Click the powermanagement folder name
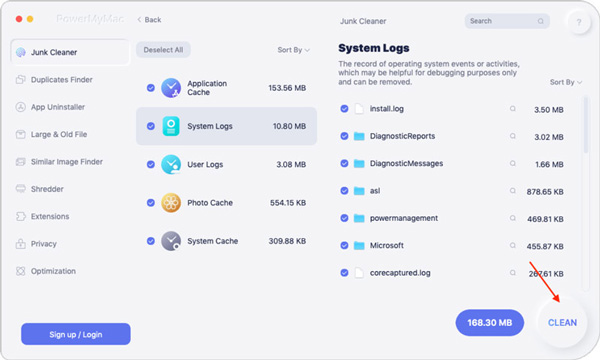 pyautogui.click(x=404, y=218)
